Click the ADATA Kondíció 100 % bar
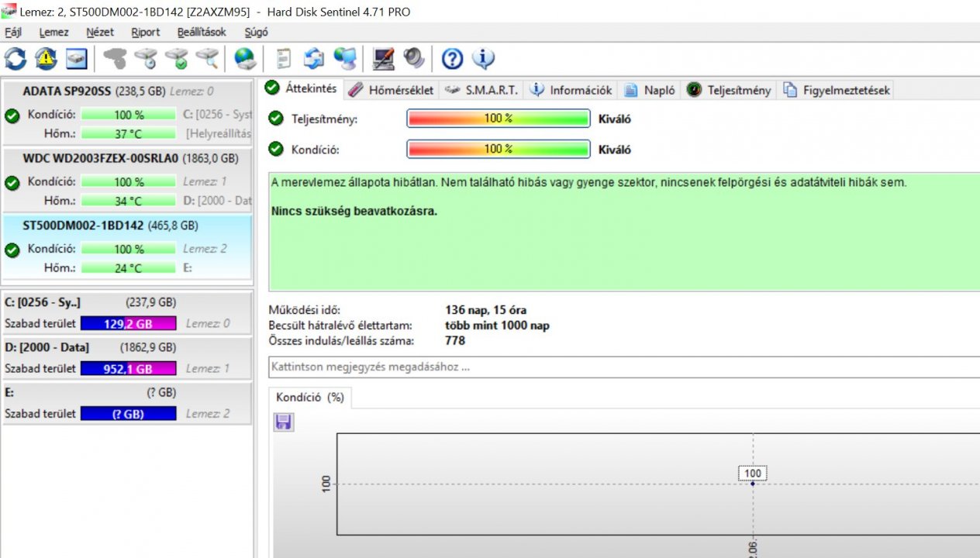Screen dimensions: 980x558 (x=129, y=115)
